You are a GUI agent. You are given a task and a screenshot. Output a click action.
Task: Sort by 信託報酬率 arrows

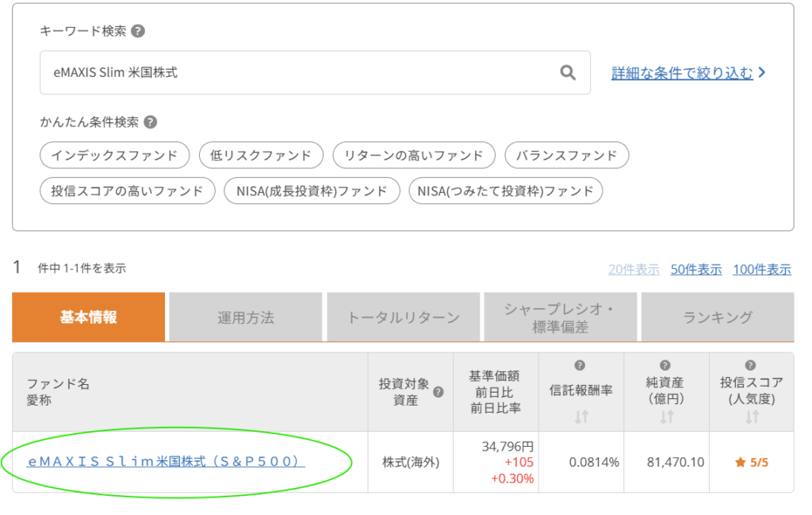[x=581, y=417]
